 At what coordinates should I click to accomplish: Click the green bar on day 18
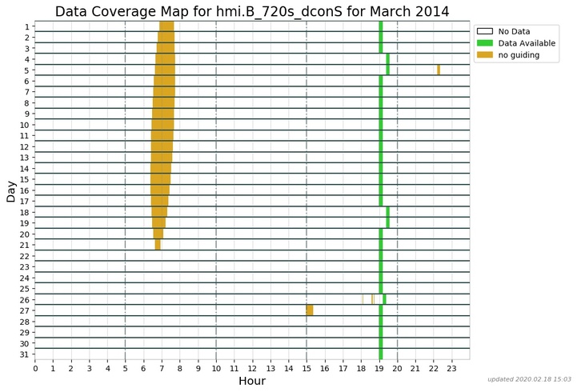click(x=388, y=212)
